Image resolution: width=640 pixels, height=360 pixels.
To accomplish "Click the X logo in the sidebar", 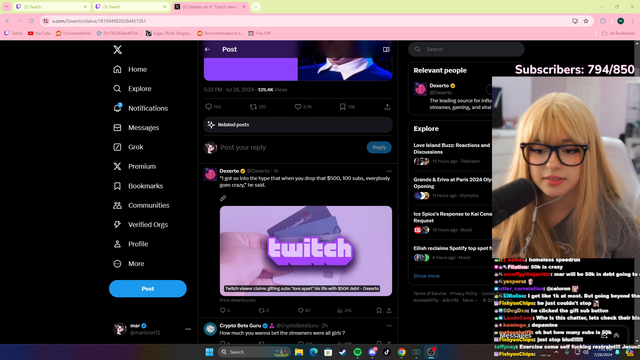I will pyautogui.click(x=118, y=50).
